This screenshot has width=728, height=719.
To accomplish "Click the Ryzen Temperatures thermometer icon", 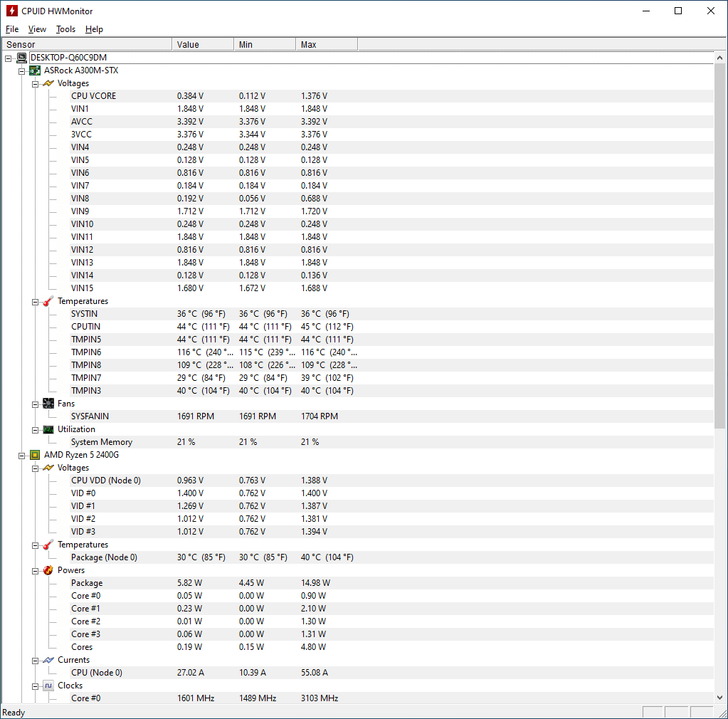I will (48, 545).
